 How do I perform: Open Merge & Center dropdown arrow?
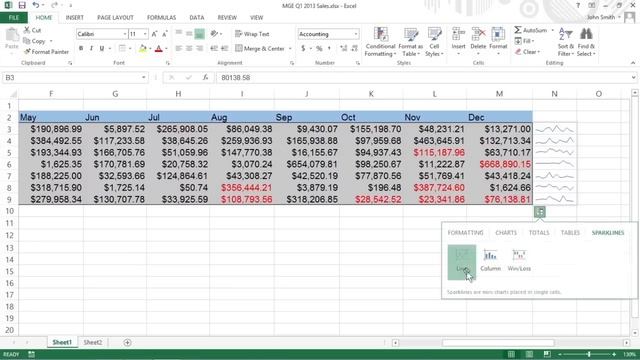pyautogui.click(x=290, y=49)
